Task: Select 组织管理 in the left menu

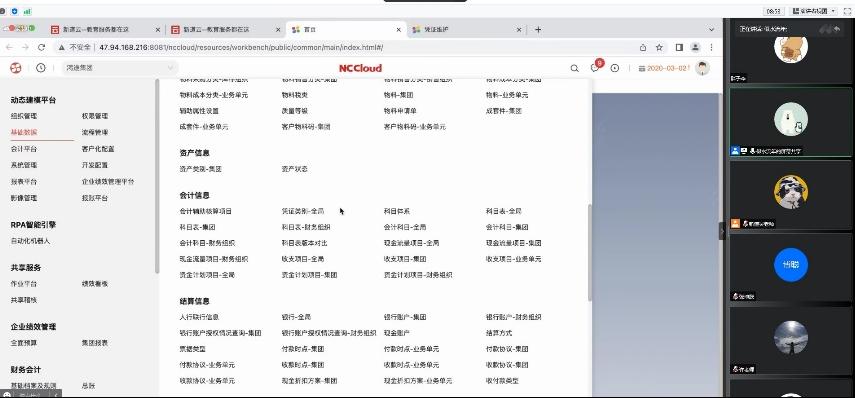Action: pyautogui.click(x=24, y=116)
